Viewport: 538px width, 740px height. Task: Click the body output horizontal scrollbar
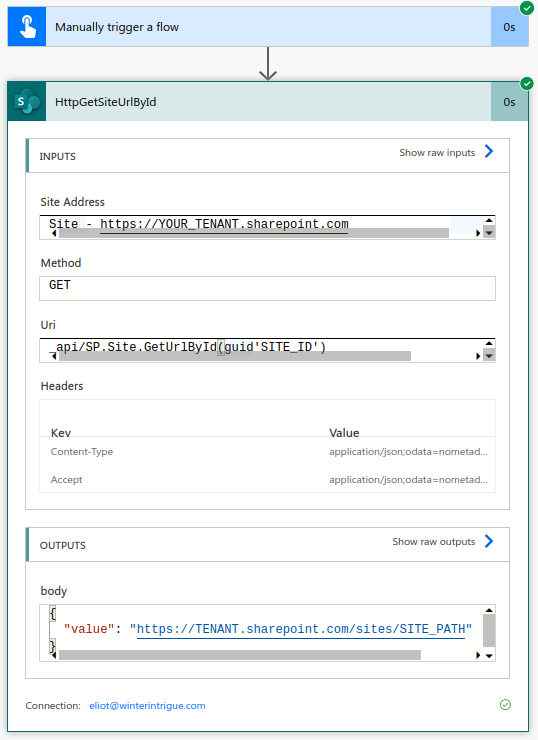(x=240, y=655)
